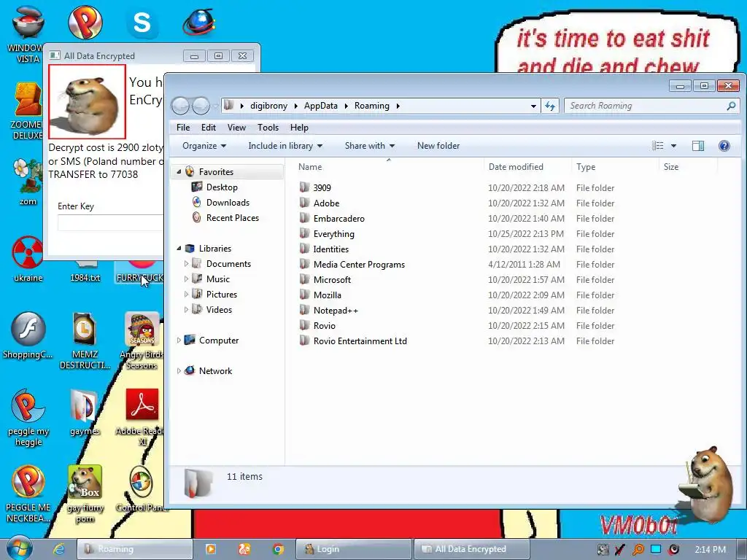747x560 pixels.
Task: Collapse the Libraries tree group
Action: (x=179, y=248)
